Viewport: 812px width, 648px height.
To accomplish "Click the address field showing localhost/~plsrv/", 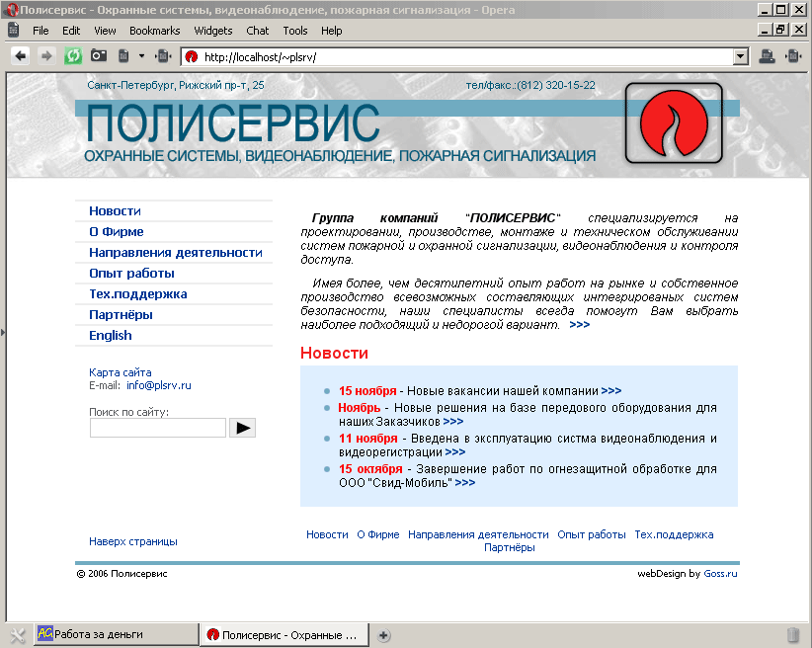I will pos(457,57).
